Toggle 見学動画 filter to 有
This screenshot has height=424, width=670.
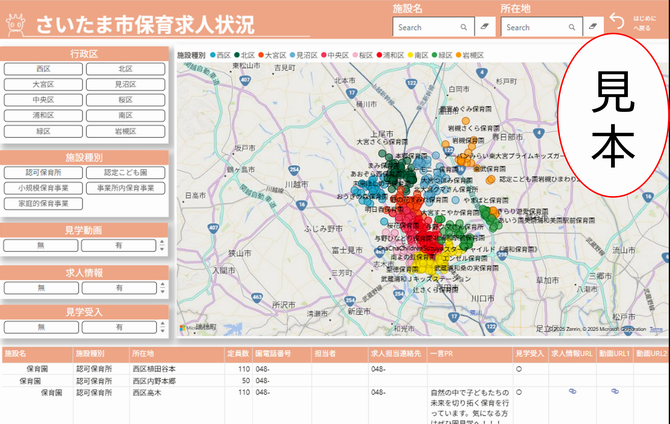pyautogui.click(x=118, y=245)
